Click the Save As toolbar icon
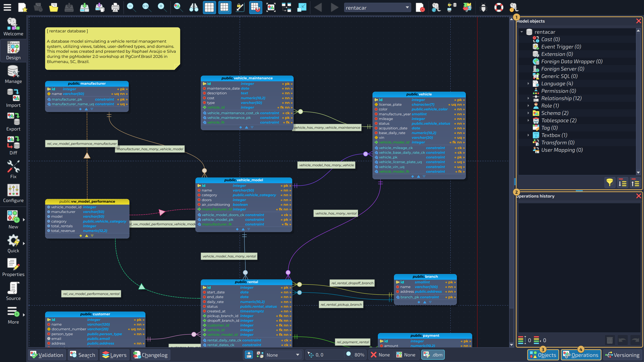 (x=85, y=8)
